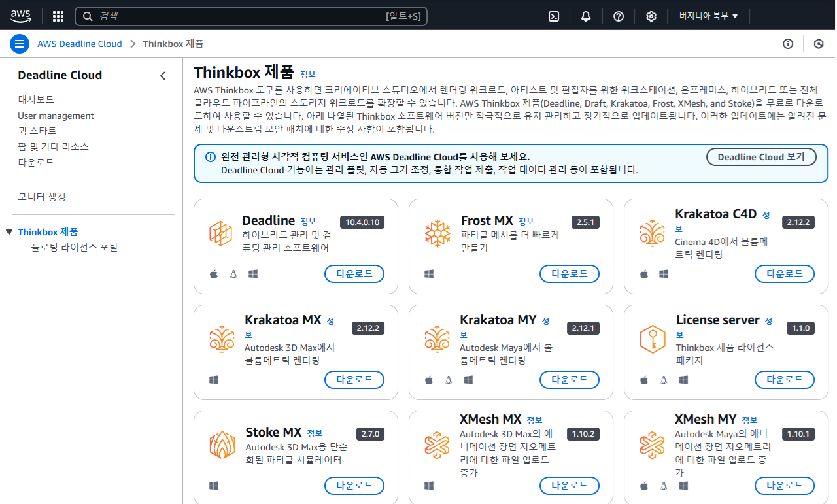
Task: Click the 10.4.0.10 version badge
Action: point(362,222)
